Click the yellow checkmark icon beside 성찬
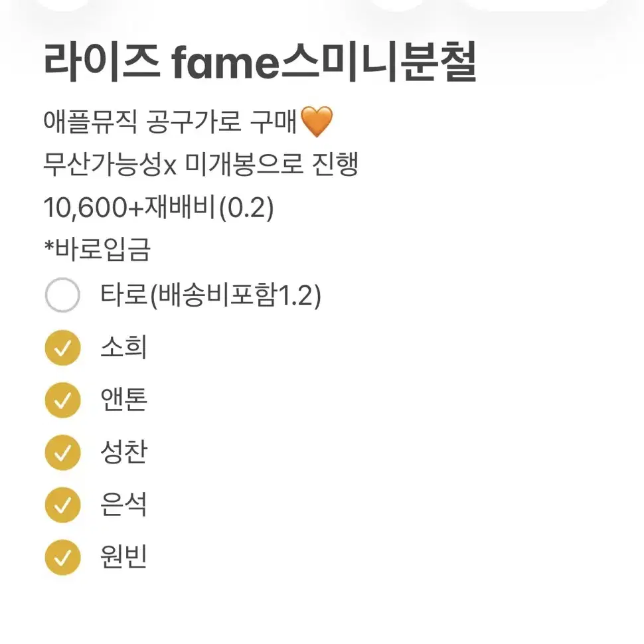 click(x=62, y=452)
